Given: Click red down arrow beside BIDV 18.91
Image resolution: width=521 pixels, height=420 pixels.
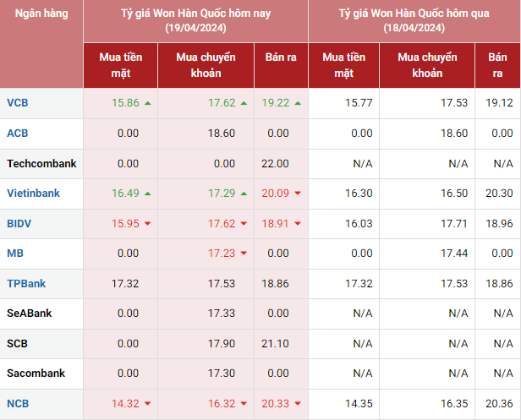Looking at the screenshot, I should tap(298, 224).
